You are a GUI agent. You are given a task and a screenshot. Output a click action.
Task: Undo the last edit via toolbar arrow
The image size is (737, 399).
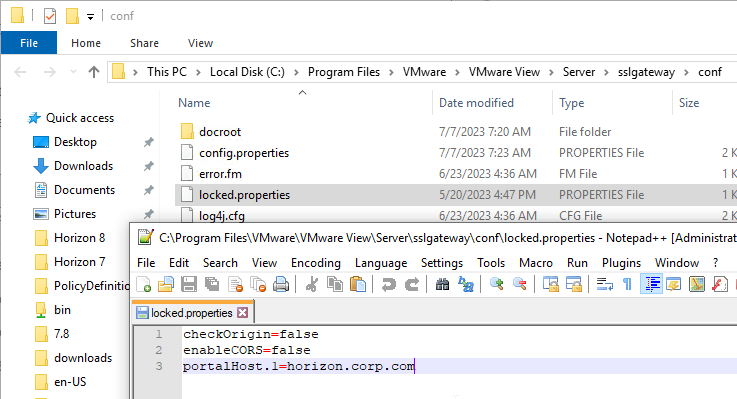[x=388, y=285]
